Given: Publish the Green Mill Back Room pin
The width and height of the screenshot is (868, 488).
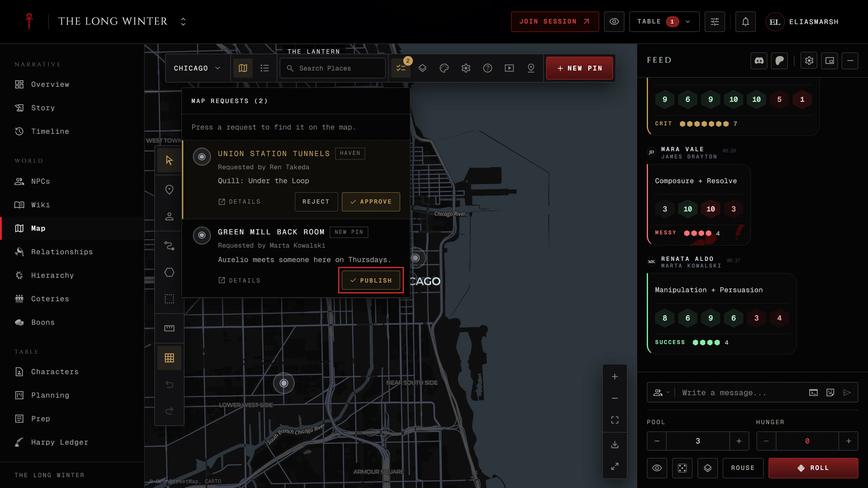Looking at the screenshot, I should coord(371,280).
